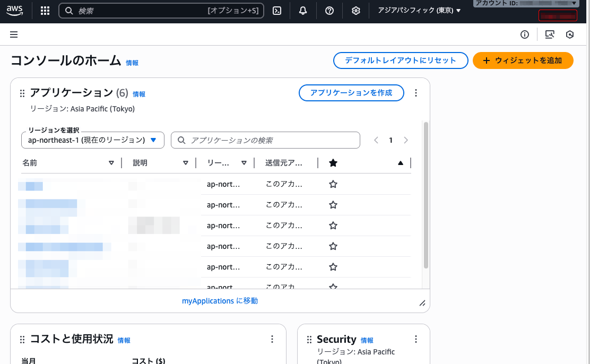Toggle the hamburger side navigation menu
The image size is (590, 364).
pyautogui.click(x=14, y=34)
